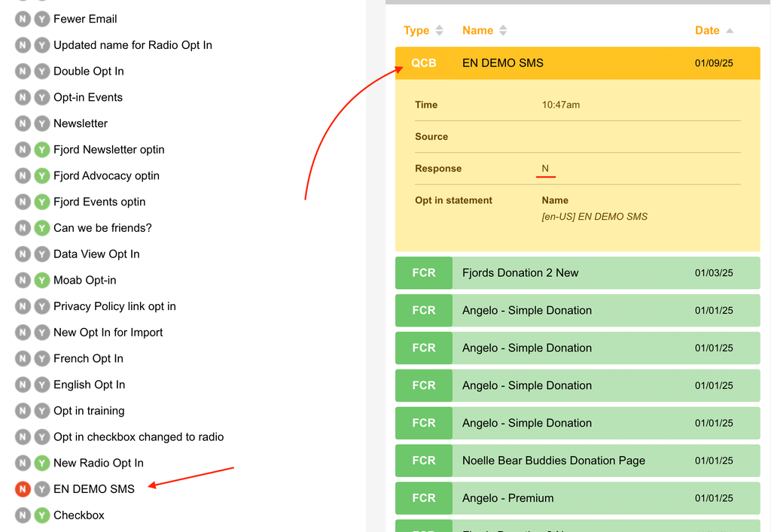Click the FCR badge for Noelle Bear Buddies

tap(423, 461)
